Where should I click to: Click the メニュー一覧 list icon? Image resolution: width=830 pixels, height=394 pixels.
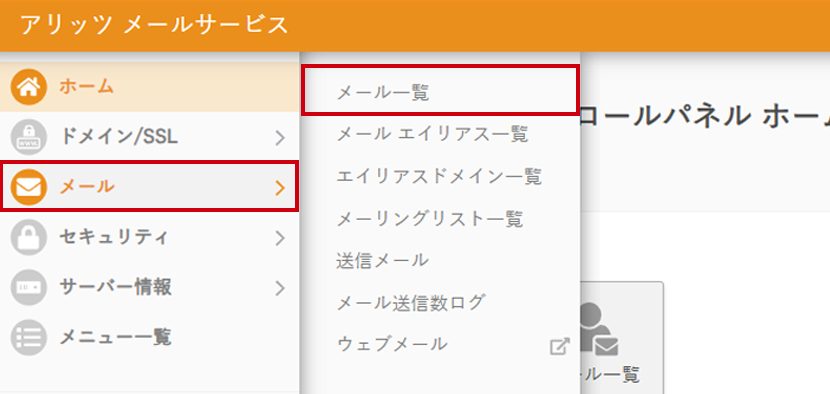tap(29, 337)
